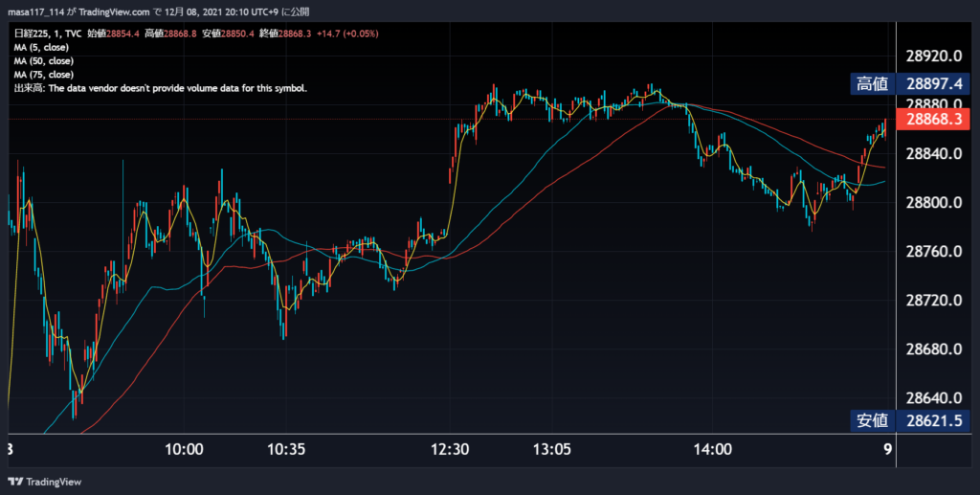Click the 28680.0 price axis value
The width and height of the screenshot is (980, 495).
934,349
